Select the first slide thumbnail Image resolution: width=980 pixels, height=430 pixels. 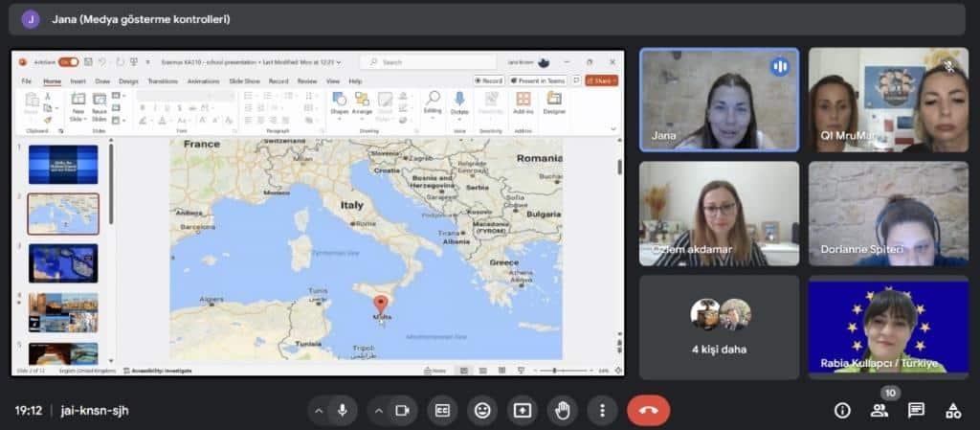click(63, 164)
